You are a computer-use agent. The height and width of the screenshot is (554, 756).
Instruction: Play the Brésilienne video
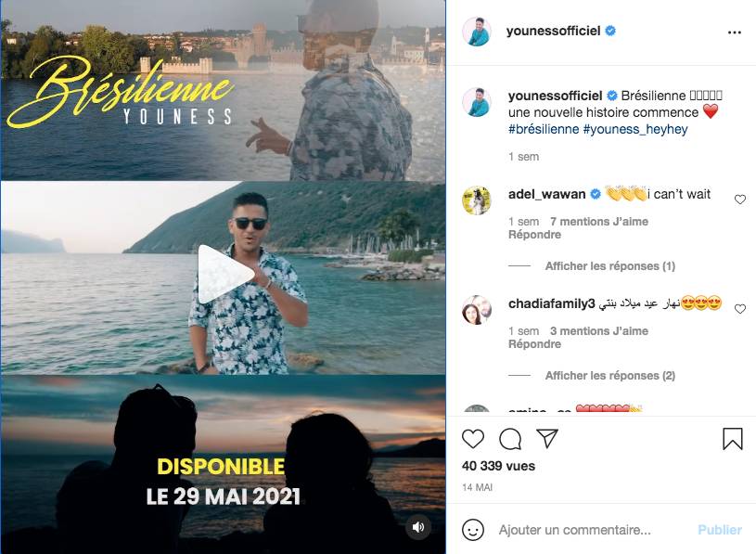point(224,275)
